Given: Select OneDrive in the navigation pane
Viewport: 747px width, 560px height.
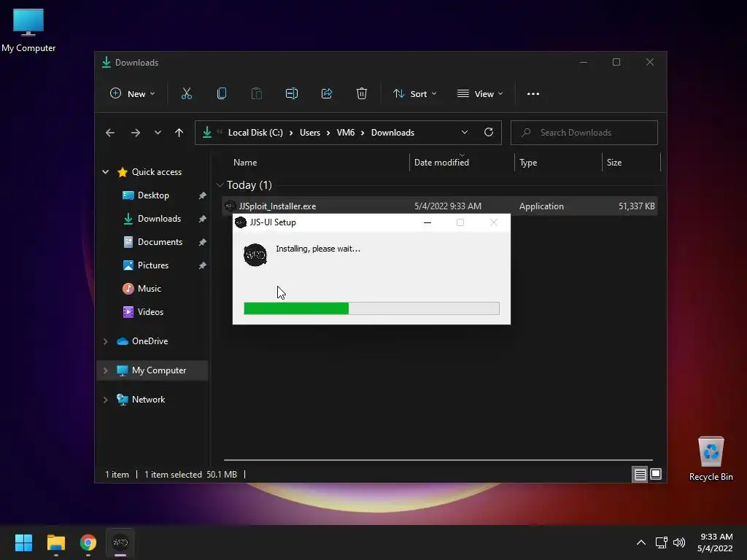Looking at the screenshot, I should (150, 341).
